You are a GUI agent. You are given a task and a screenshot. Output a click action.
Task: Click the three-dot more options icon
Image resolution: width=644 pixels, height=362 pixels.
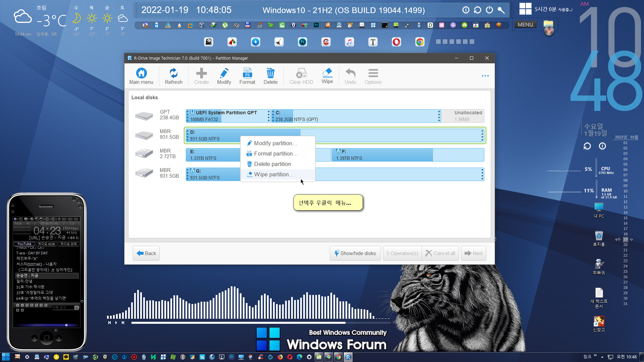485,75
